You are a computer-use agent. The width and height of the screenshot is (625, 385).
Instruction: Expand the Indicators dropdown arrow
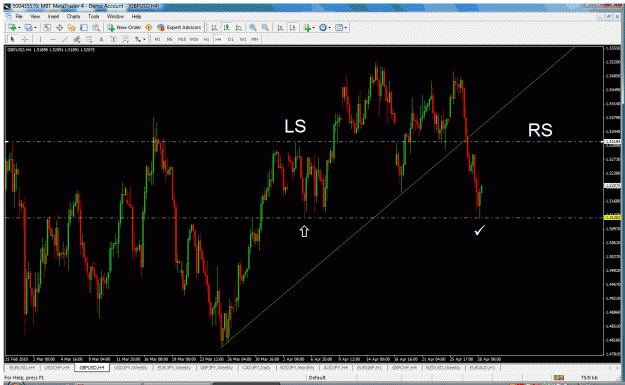point(314,27)
